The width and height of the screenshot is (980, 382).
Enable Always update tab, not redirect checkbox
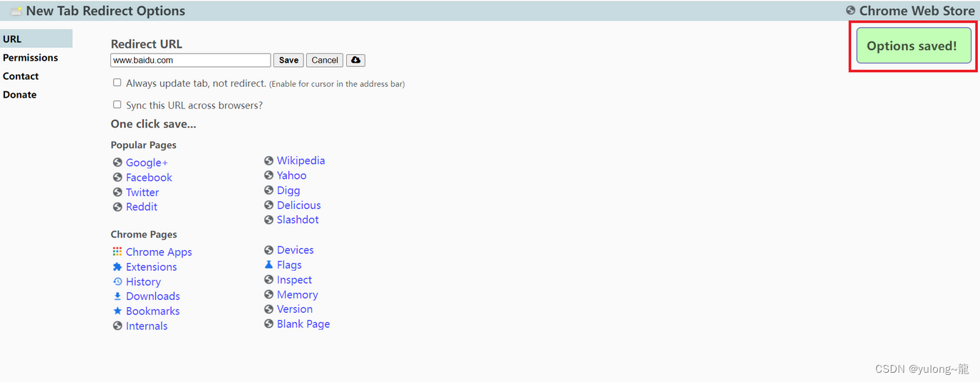point(118,83)
